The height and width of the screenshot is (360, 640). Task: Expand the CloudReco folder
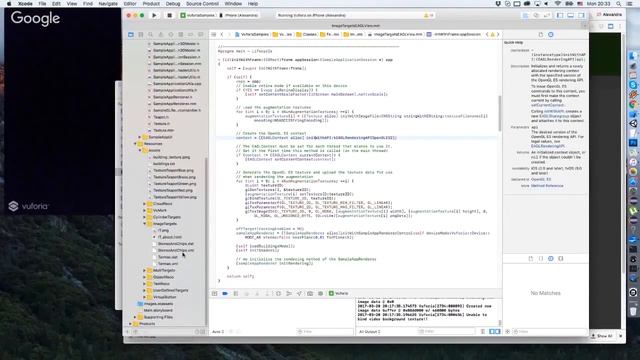pos(144,204)
